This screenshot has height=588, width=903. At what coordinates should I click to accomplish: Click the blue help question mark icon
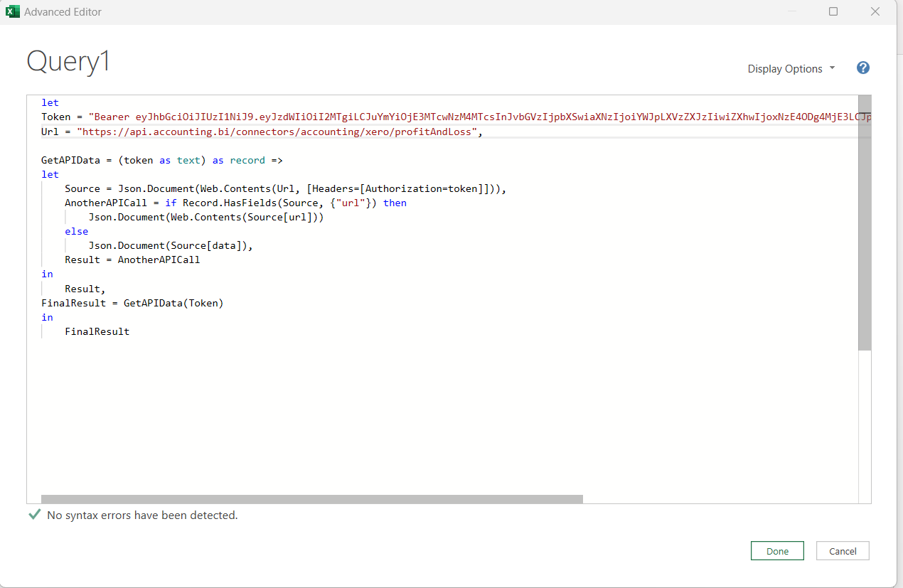[863, 68]
